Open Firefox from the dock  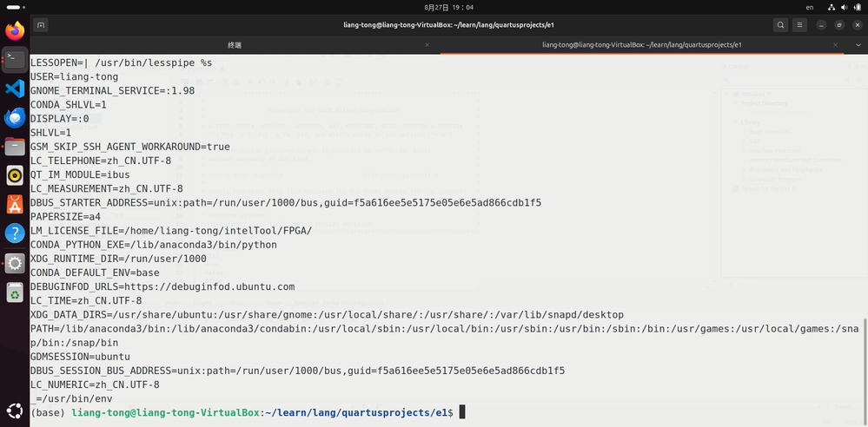(14, 31)
